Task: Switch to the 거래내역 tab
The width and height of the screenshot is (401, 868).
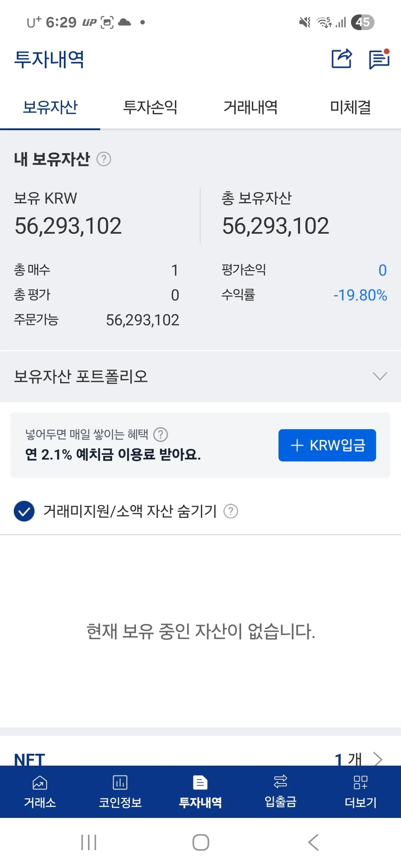Action: click(x=251, y=108)
